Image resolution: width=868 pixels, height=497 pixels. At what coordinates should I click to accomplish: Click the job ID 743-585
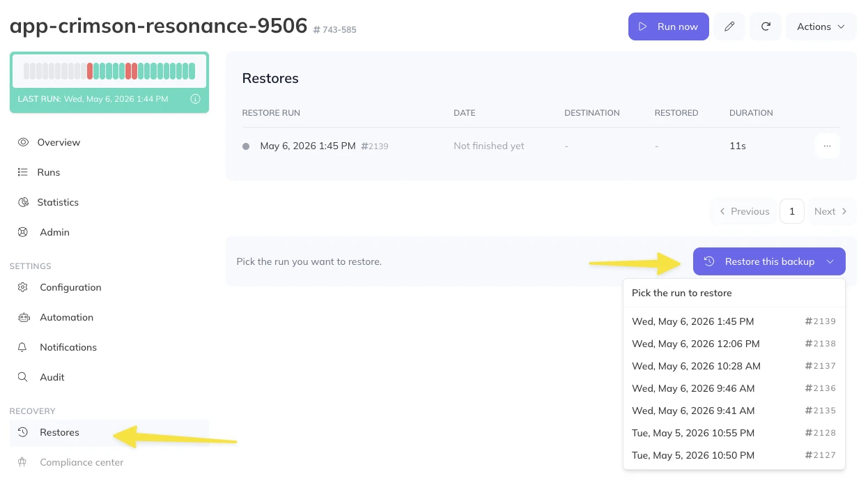click(335, 30)
